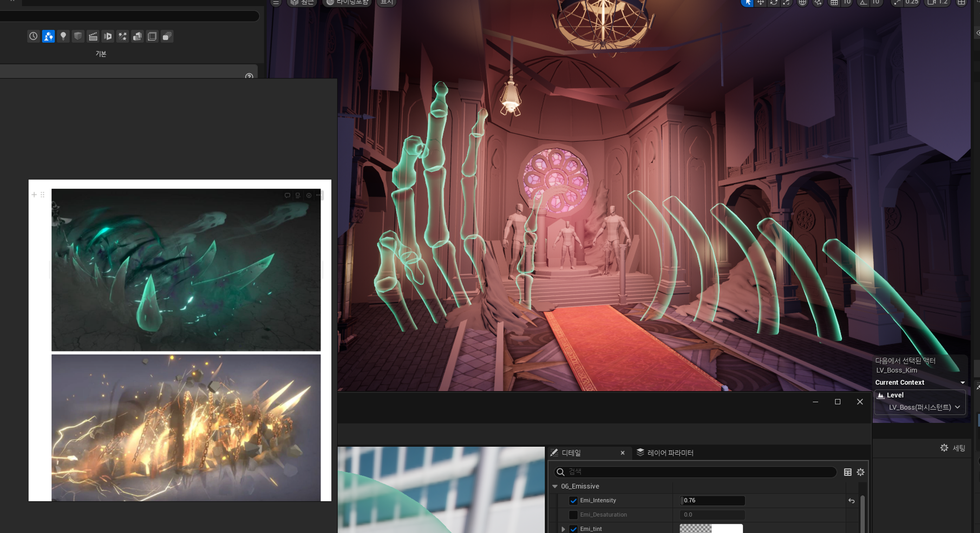Image resolution: width=980 pixels, height=533 pixels.
Task: Select the Shapes cube category icon
Action: (x=78, y=36)
